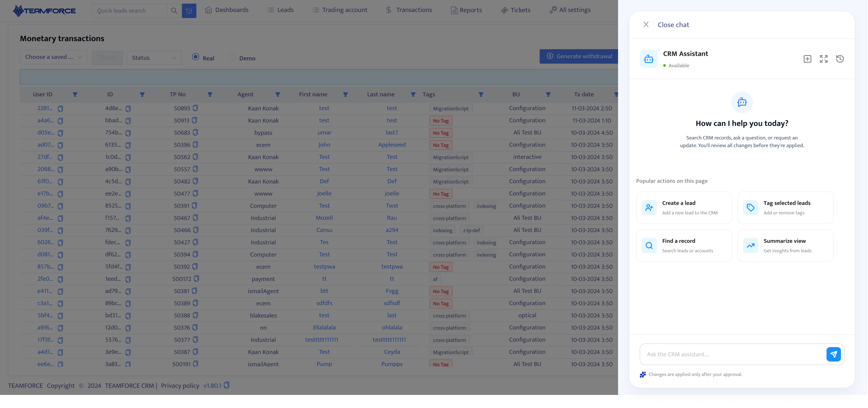Click the af tag on payment row
The image size is (868, 408).
(x=435, y=279)
